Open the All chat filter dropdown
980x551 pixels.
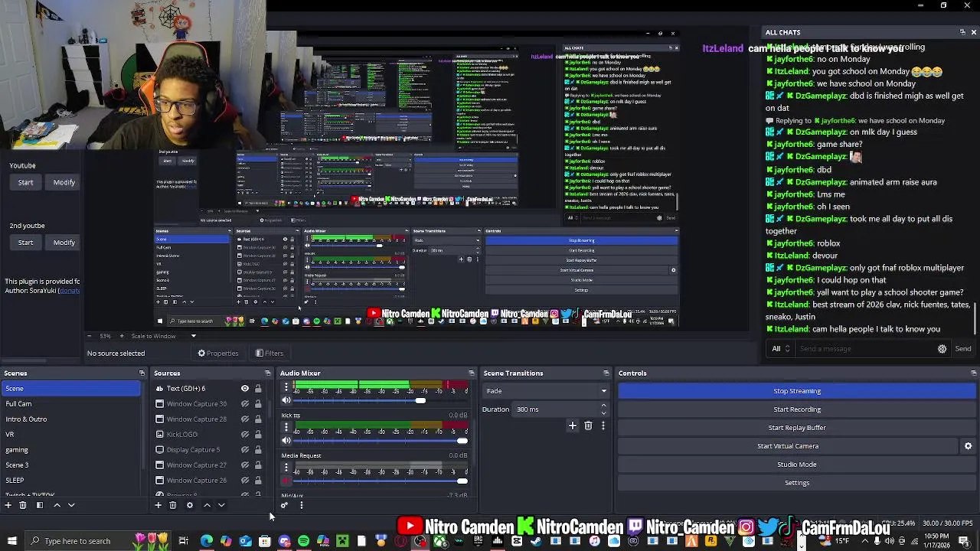click(x=781, y=349)
